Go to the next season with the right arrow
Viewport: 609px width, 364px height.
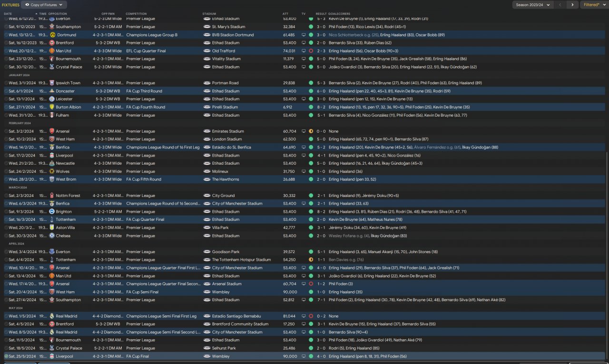click(x=572, y=5)
